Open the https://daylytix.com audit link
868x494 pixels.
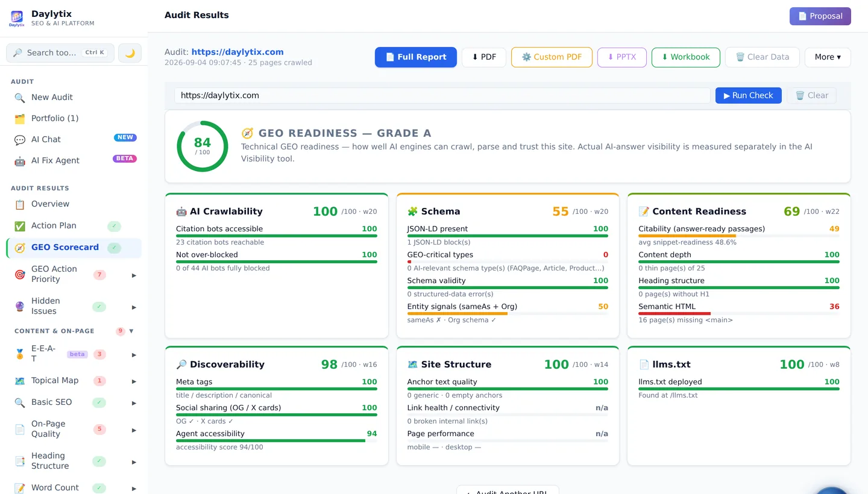pyautogui.click(x=237, y=52)
